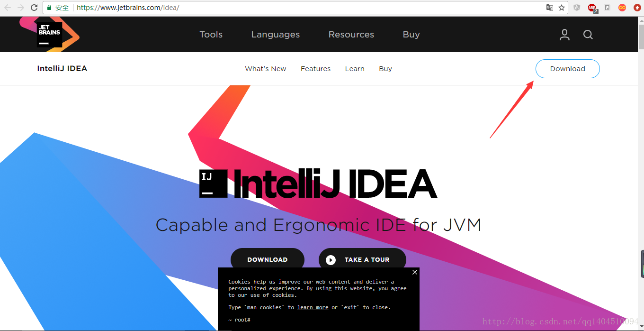The height and width of the screenshot is (331, 644).
Task: Click the red up-arrow extension icon
Action: [637, 8]
